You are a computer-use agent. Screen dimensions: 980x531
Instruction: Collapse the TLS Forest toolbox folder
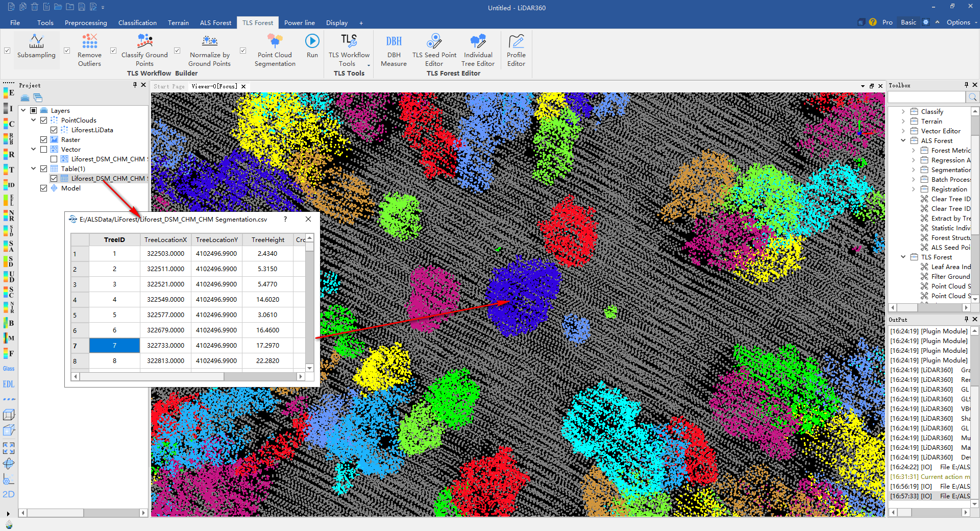903,257
